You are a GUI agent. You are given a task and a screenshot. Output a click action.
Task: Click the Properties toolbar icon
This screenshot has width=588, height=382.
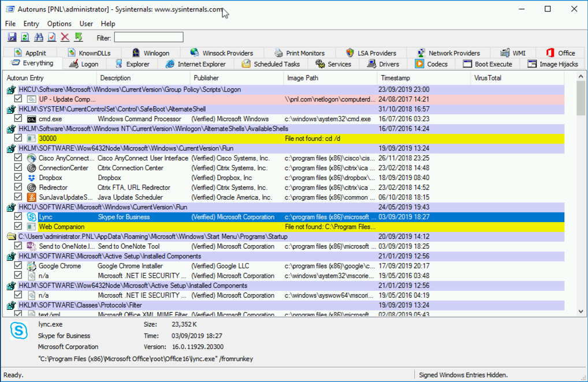(52, 37)
